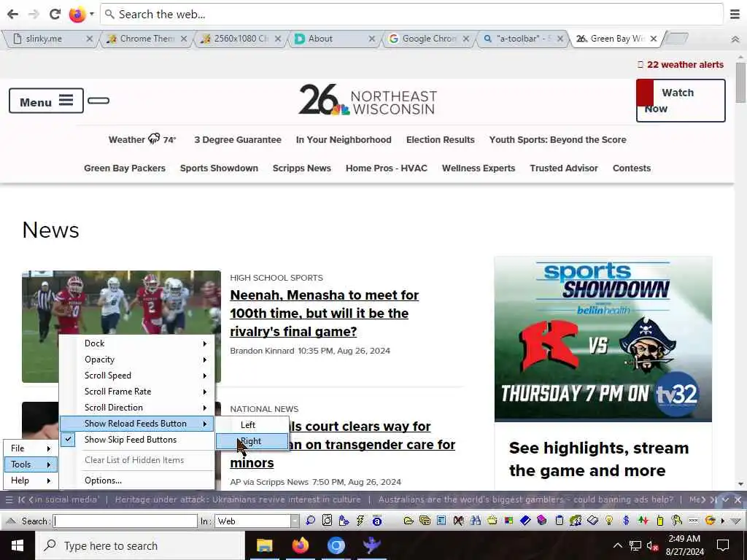Click the yellow open folder toolbar icon
Screen dimensions: 747x560
pos(409,521)
